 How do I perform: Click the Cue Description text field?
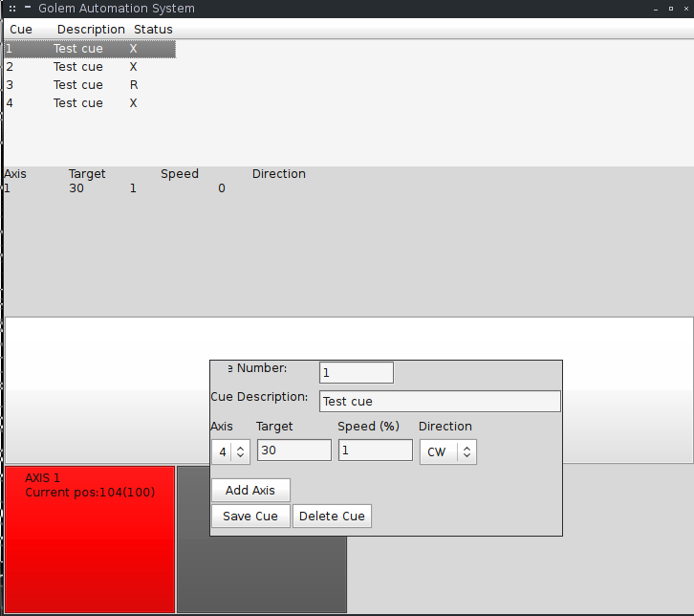tap(439, 402)
